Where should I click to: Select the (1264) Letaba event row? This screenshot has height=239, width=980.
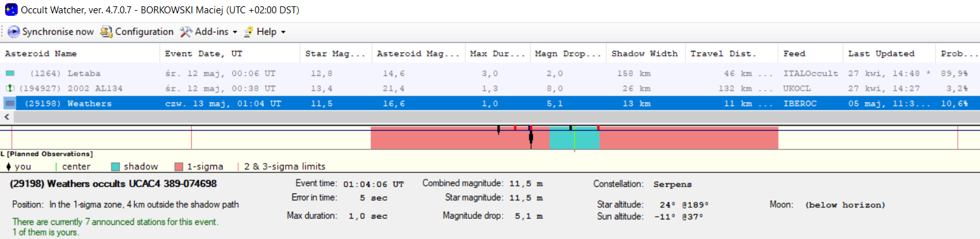pyautogui.click(x=490, y=74)
